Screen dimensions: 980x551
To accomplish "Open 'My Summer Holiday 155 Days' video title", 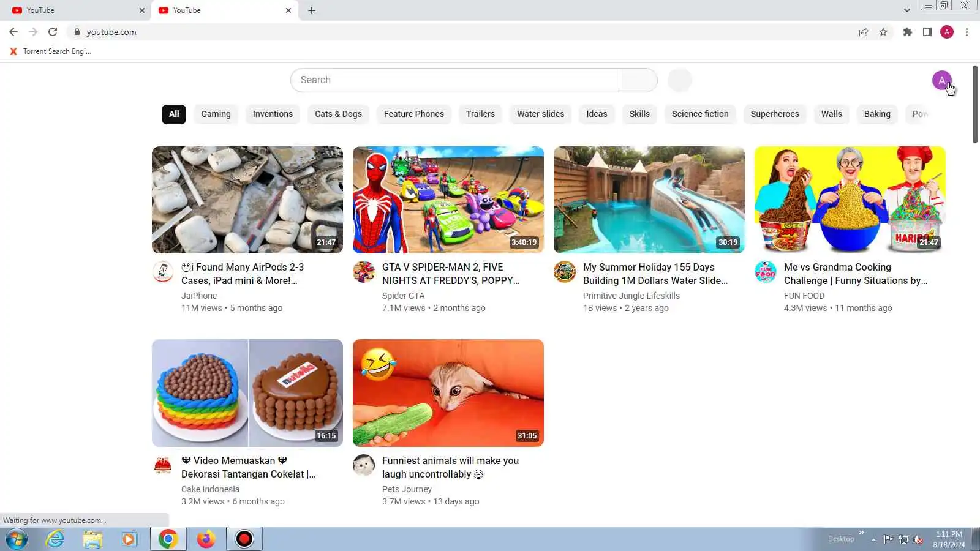I will (x=655, y=274).
